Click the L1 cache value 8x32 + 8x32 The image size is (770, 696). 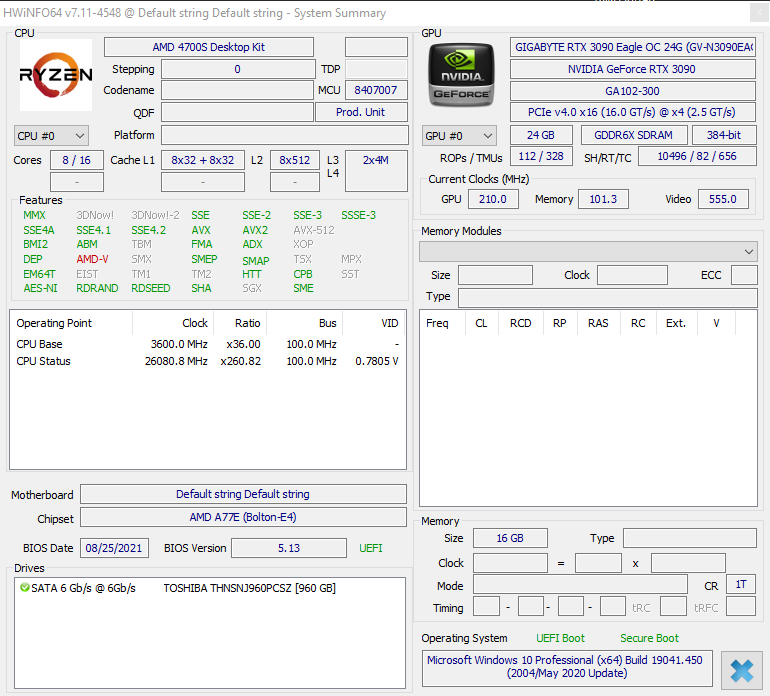203,160
